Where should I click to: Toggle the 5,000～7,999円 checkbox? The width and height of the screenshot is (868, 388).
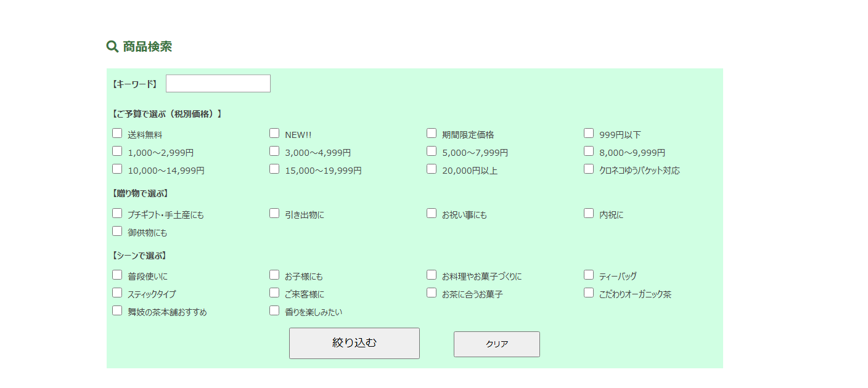432,151
